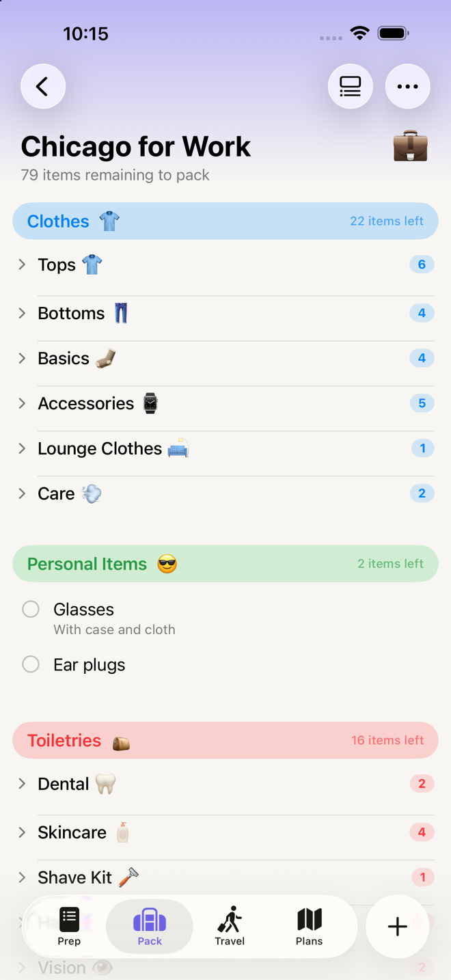
Task: Tap the plus add item button
Action: 398,927
